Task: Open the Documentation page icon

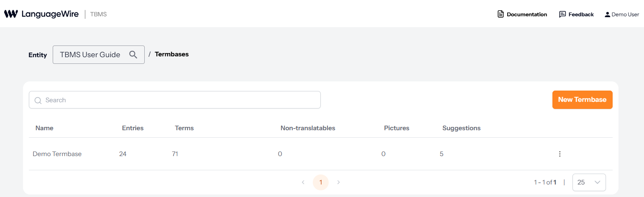Action: click(x=501, y=14)
